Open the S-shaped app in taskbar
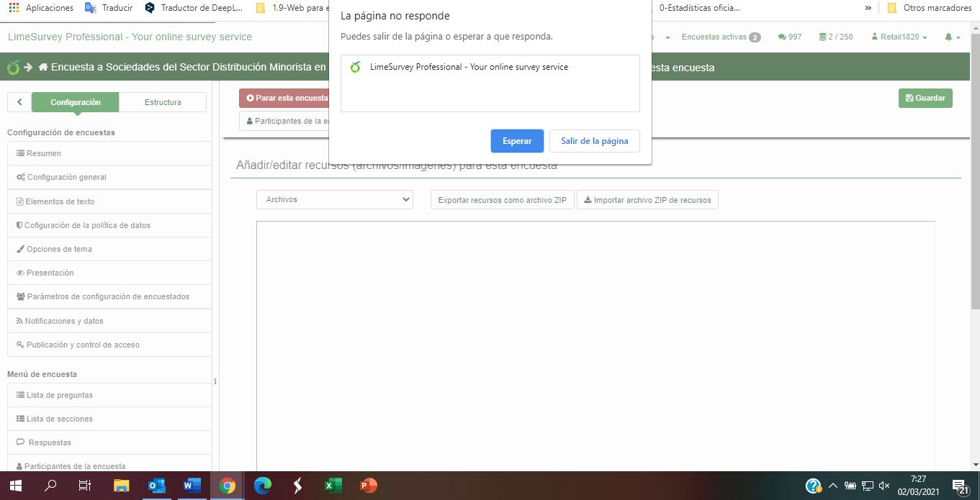980x500 pixels. [297, 486]
